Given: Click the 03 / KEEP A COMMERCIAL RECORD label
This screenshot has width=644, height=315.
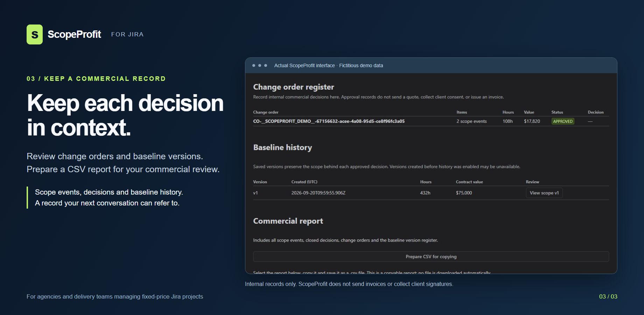Looking at the screenshot, I should coord(96,79).
